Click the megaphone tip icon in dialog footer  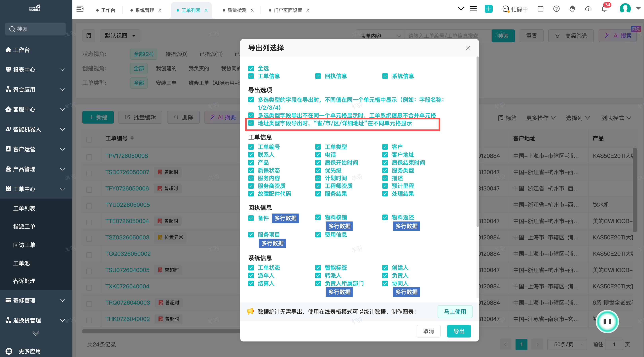click(x=251, y=311)
